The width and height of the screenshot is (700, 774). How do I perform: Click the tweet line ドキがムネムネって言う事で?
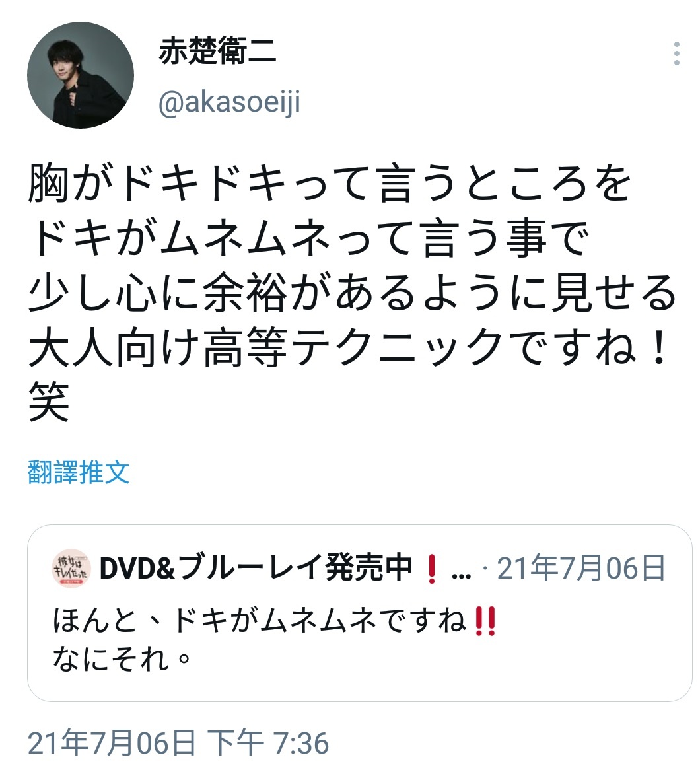point(309,238)
